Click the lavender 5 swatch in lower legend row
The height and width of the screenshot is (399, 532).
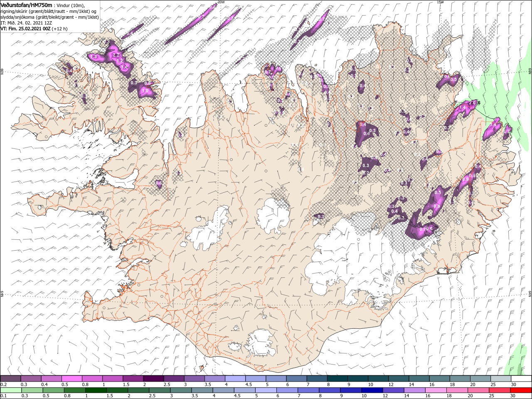pos(266,390)
